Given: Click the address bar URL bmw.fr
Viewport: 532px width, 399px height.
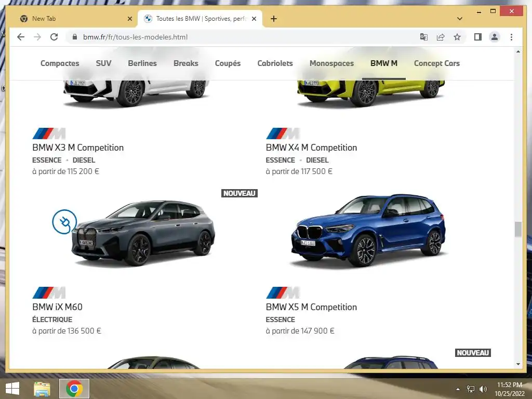Looking at the screenshot, I should tap(135, 37).
